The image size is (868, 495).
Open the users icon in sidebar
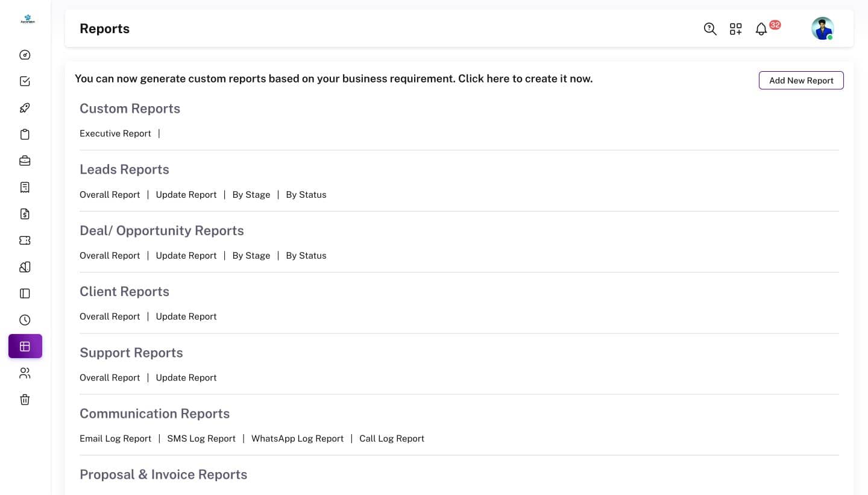click(x=25, y=373)
